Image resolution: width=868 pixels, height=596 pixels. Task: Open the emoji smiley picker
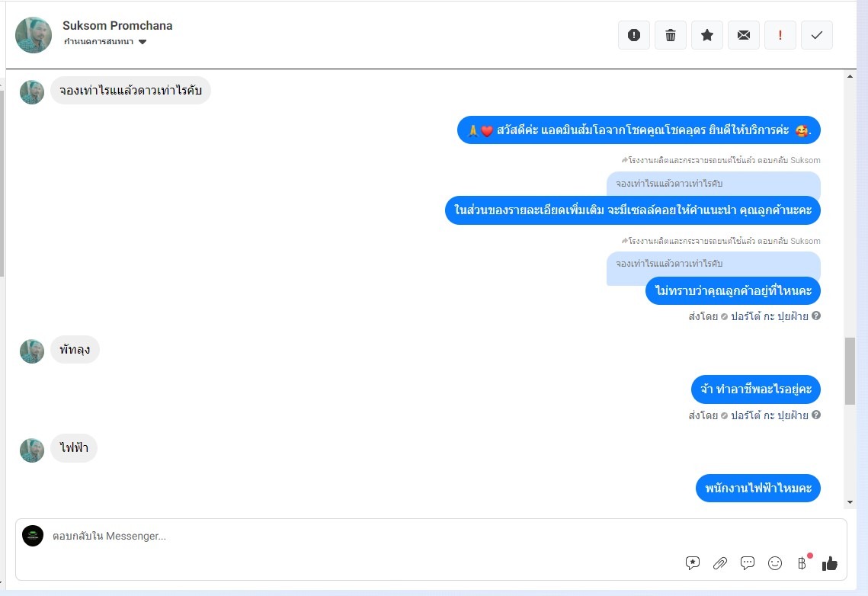tap(775, 563)
